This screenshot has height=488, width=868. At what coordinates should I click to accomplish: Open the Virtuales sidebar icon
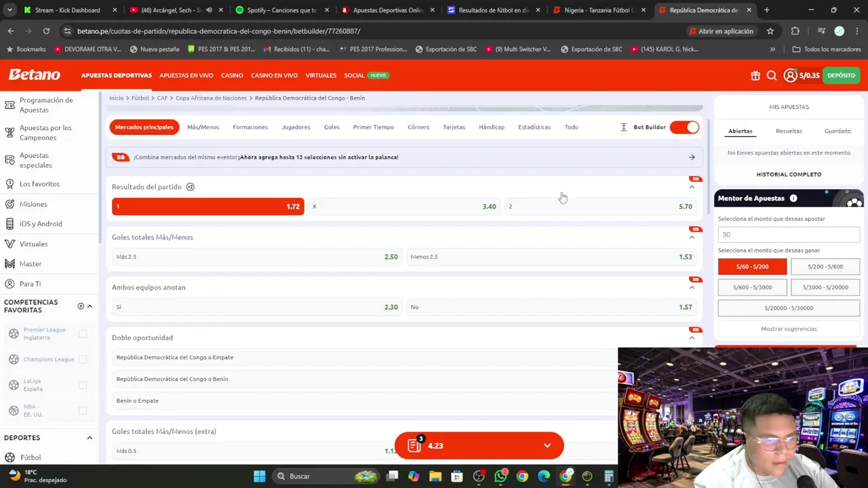click(10, 244)
